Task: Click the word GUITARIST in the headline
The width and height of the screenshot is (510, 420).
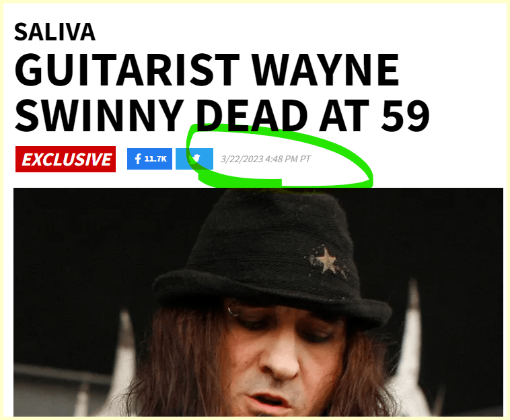Action: point(127,69)
